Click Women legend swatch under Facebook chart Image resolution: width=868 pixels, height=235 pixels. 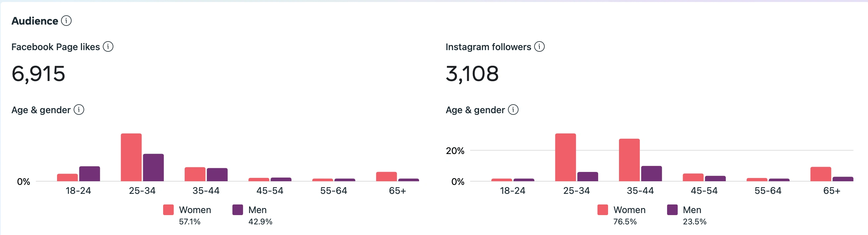pyautogui.click(x=168, y=210)
